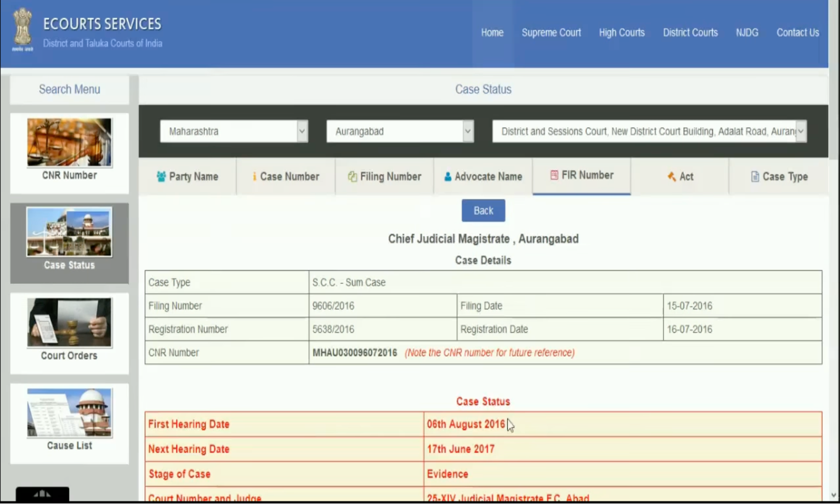Click the Party Name people icon
Viewport: 840px width, 504px height.
click(x=161, y=176)
